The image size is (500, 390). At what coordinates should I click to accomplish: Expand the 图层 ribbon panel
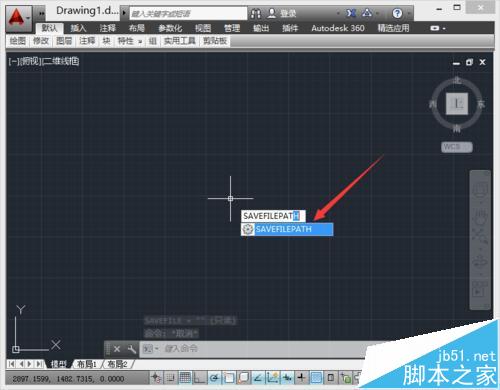[x=64, y=41]
